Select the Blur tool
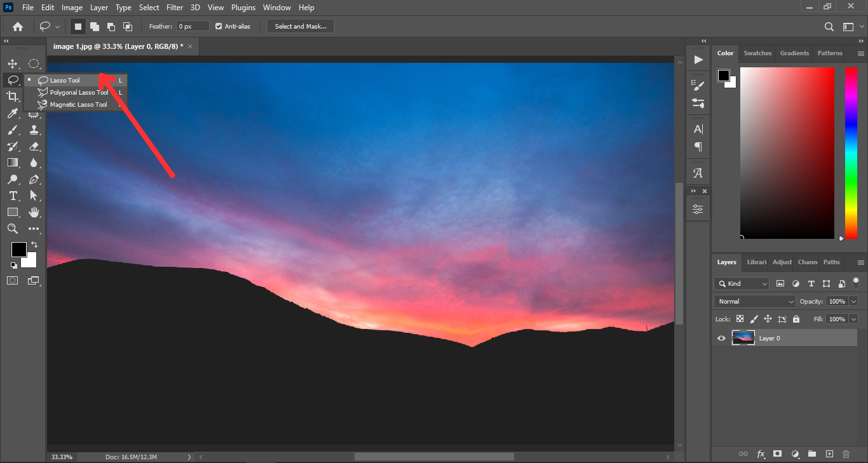The height and width of the screenshot is (463, 868). tap(34, 163)
